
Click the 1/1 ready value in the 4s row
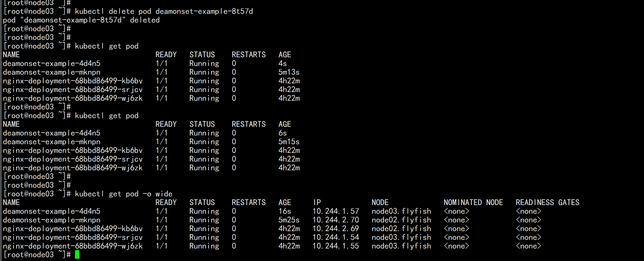[x=162, y=63]
